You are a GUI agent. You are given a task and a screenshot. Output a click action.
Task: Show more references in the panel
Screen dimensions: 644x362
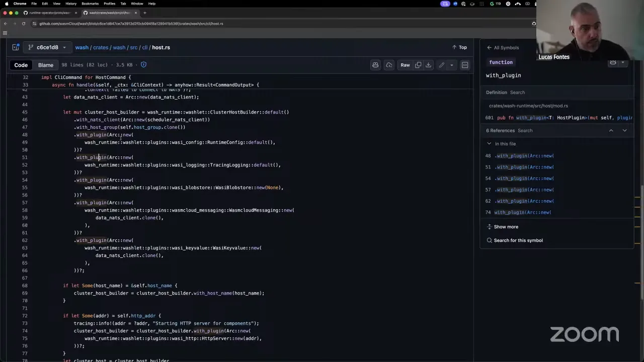click(502, 227)
